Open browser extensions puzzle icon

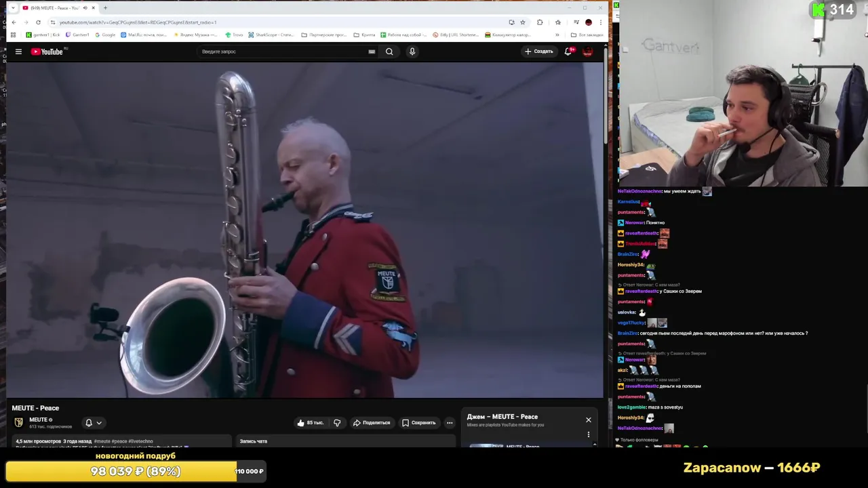pos(540,22)
